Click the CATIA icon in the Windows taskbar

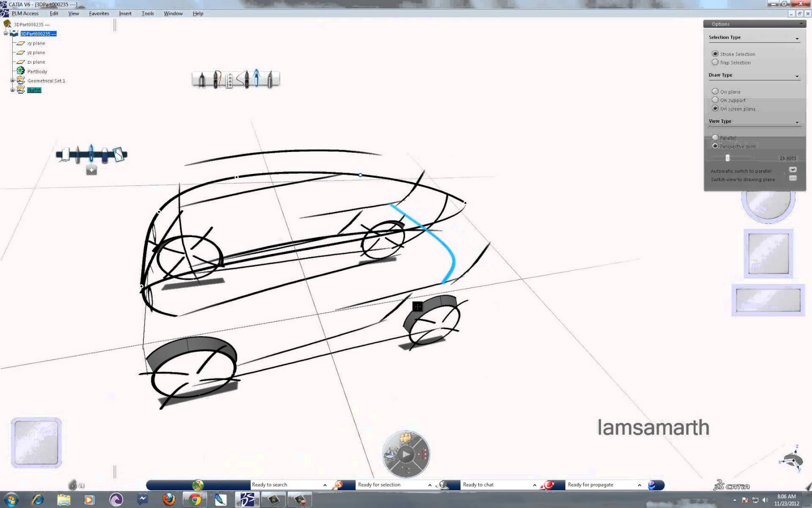coord(248,499)
